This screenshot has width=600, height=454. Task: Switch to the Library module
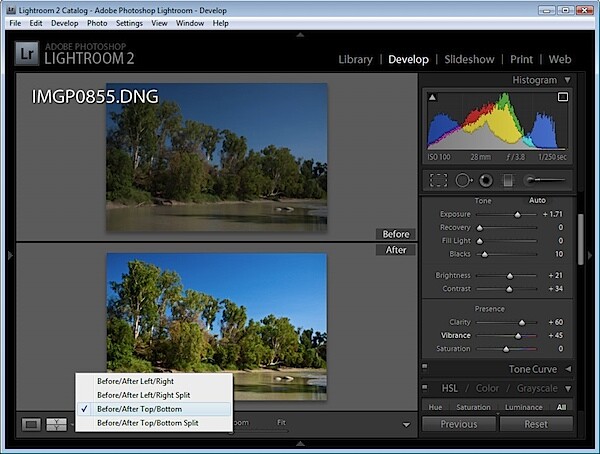pyautogui.click(x=355, y=59)
